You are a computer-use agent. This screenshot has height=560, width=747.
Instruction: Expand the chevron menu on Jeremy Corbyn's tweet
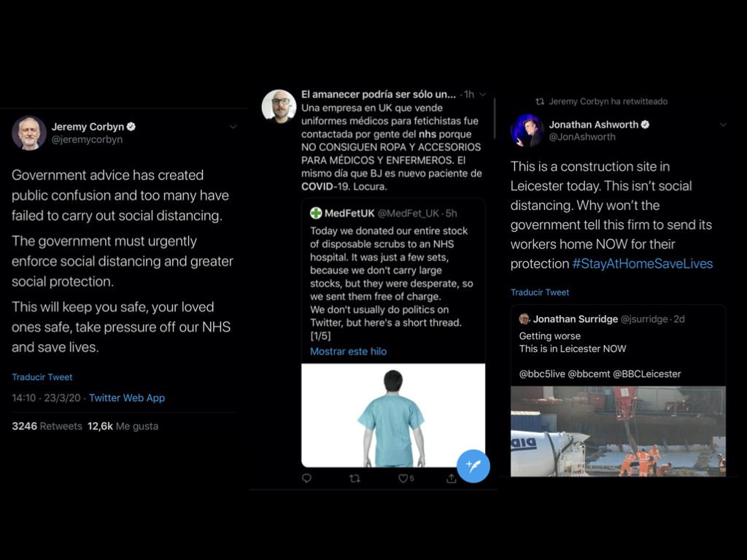[233, 127]
